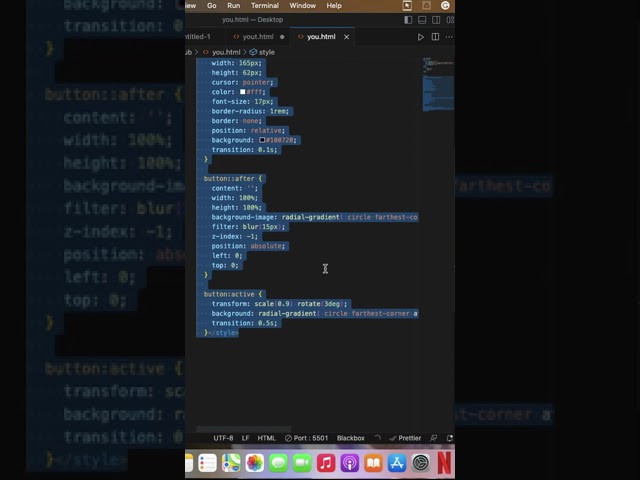Click the white #fff color swatch
This screenshot has width=640, height=480.
tap(242, 92)
